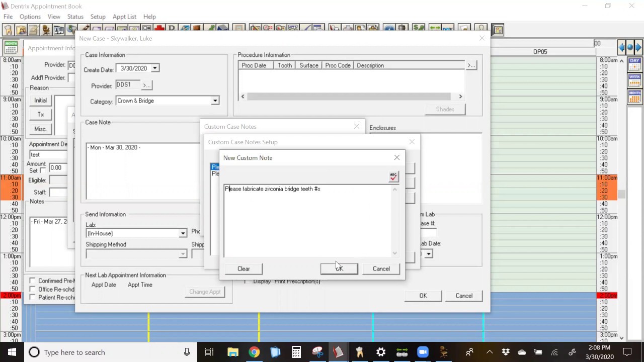Cancel the New Custom Note dialog
This screenshot has height=362, width=644.
coord(381,268)
